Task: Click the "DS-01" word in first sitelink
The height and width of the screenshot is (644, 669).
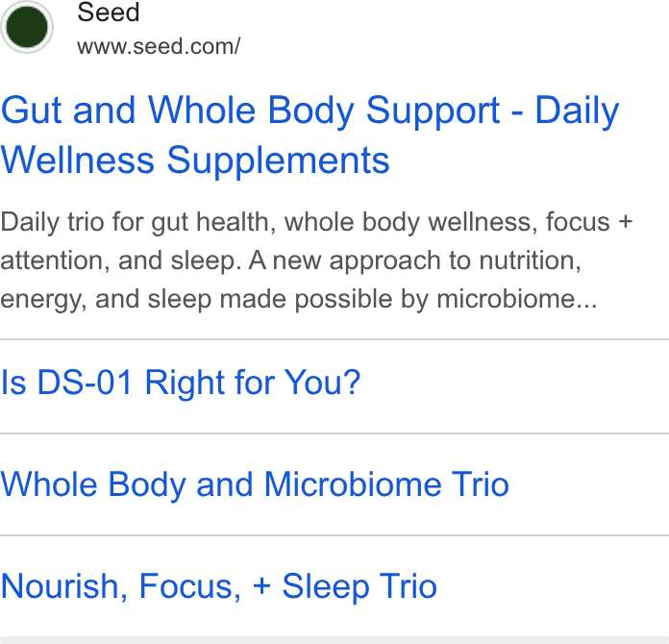Action: pos(85,383)
